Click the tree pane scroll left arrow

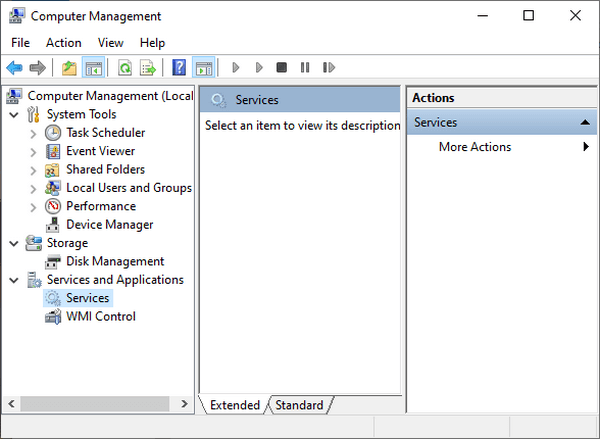11,404
